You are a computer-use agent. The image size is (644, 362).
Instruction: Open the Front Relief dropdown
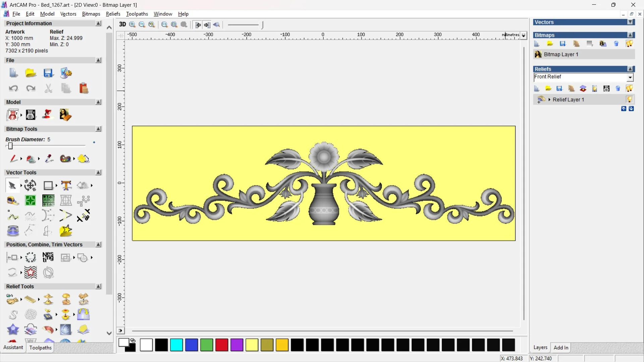630,77
